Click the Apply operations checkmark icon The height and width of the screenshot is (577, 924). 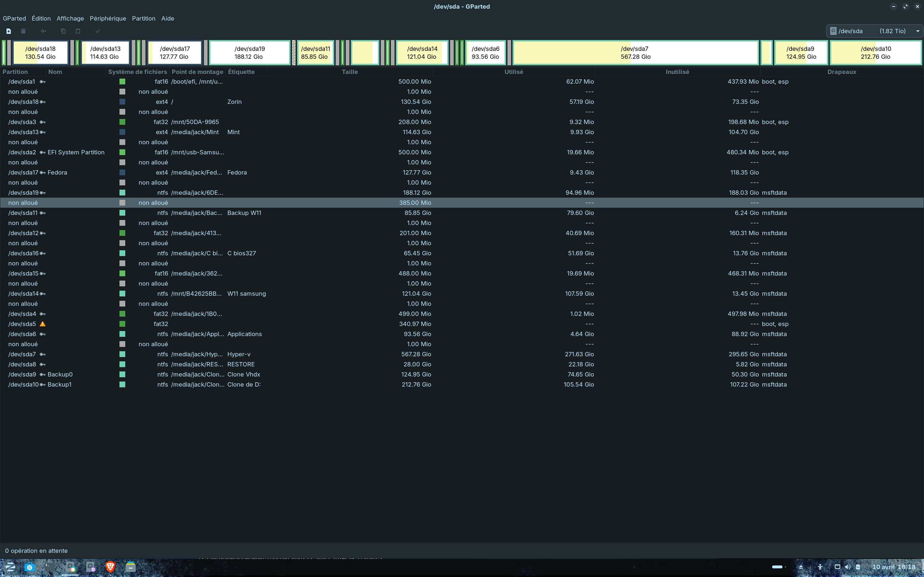[x=98, y=31]
